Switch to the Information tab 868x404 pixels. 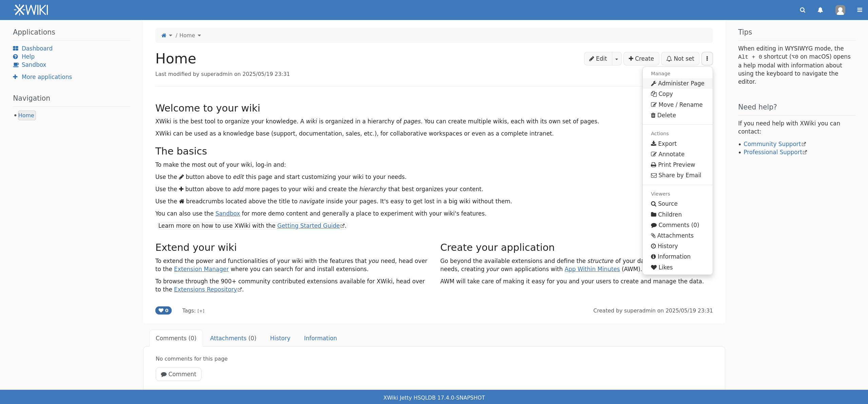click(320, 338)
